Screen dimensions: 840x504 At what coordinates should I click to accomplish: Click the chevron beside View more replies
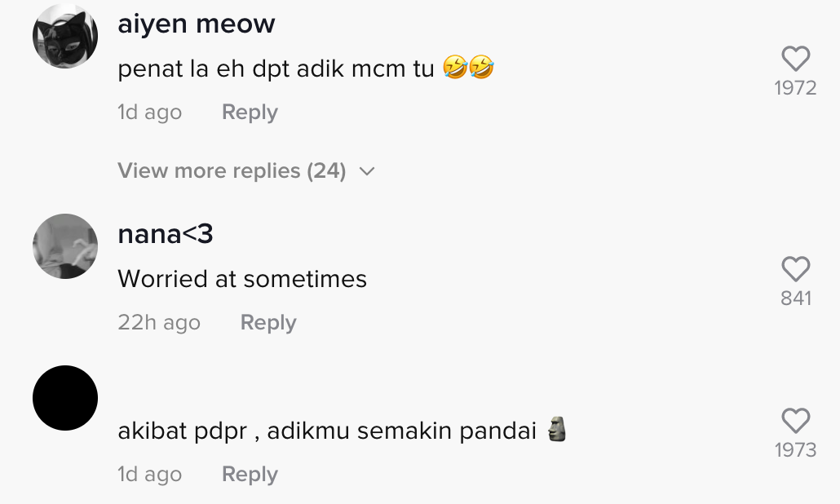[367, 171]
